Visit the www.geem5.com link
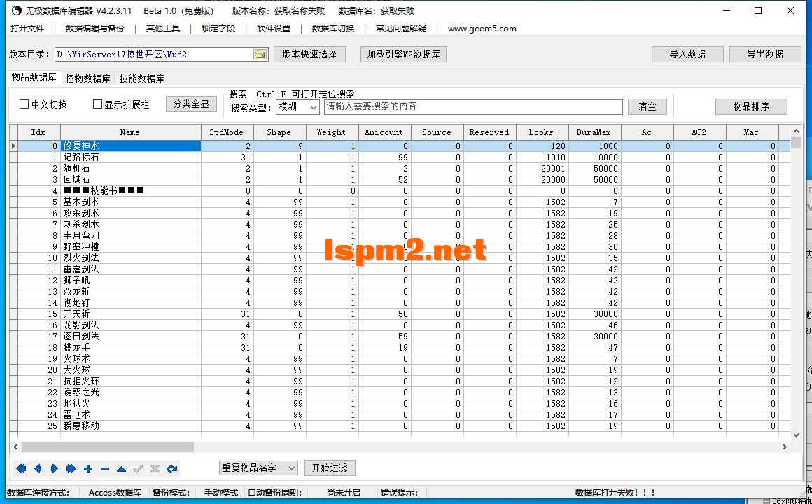The image size is (812, 504). [x=482, y=29]
